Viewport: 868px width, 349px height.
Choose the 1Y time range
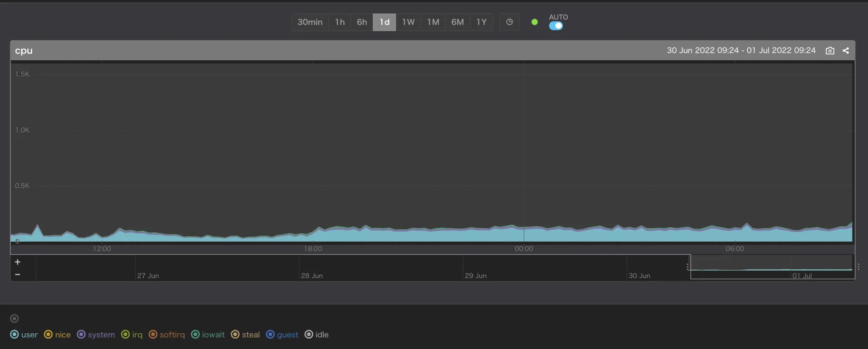[481, 22]
